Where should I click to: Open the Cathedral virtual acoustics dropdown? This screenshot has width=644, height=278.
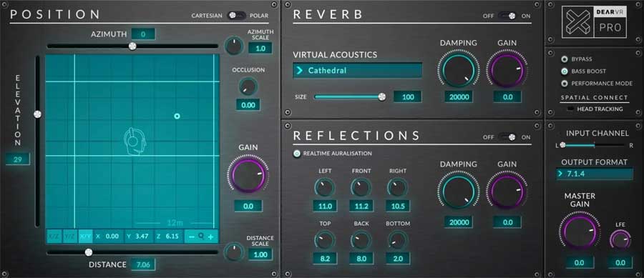(x=357, y=70)
